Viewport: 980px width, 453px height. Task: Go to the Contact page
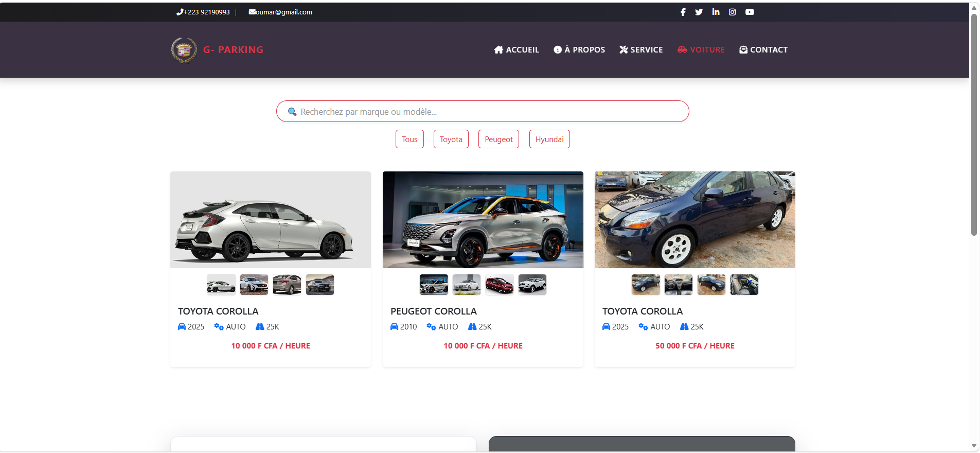[x=763, y=50]
